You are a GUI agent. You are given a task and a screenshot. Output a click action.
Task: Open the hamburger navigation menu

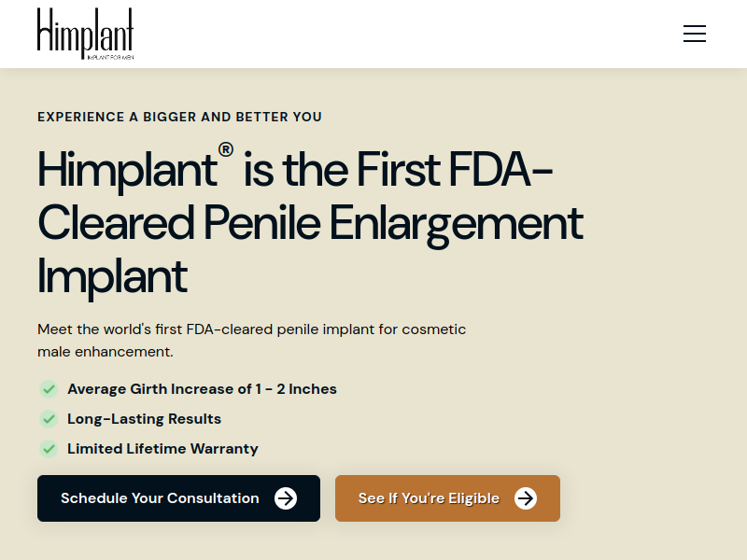tap(695, 34)
